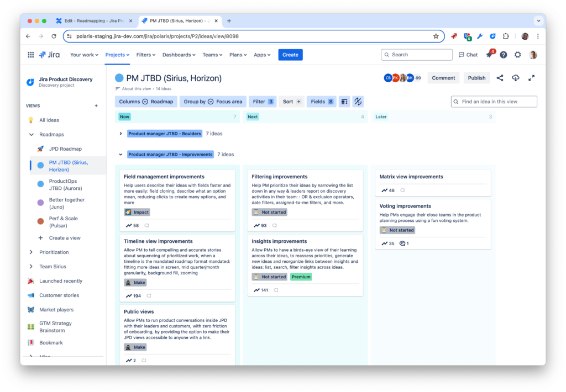Viewport: 566px width, 392px height.
Task: Expand the Team Sirius section
Action: point(31,267)
